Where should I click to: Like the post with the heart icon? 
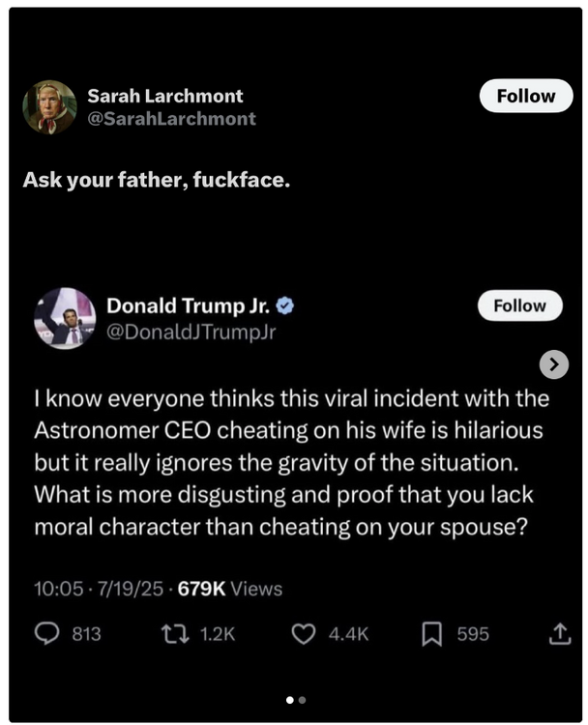point(304,634)
